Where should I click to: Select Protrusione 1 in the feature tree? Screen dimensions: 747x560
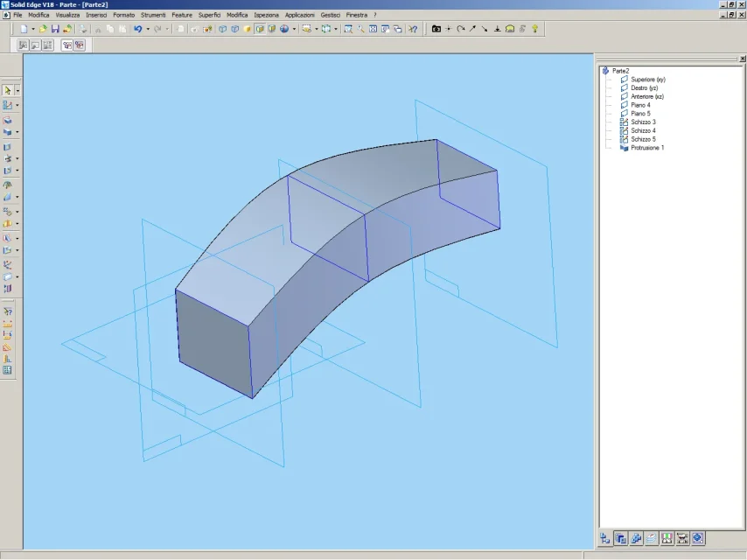pyautogui.click(x=647, y=148)
